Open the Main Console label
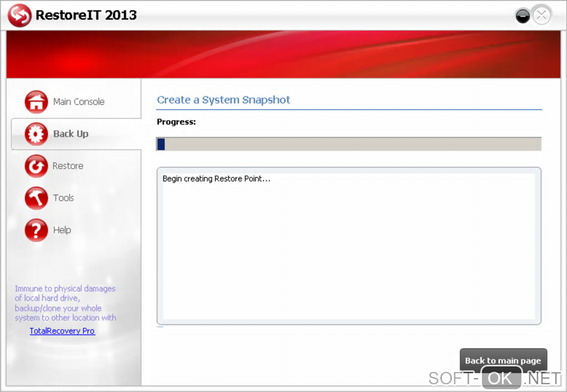 (79, 102)
